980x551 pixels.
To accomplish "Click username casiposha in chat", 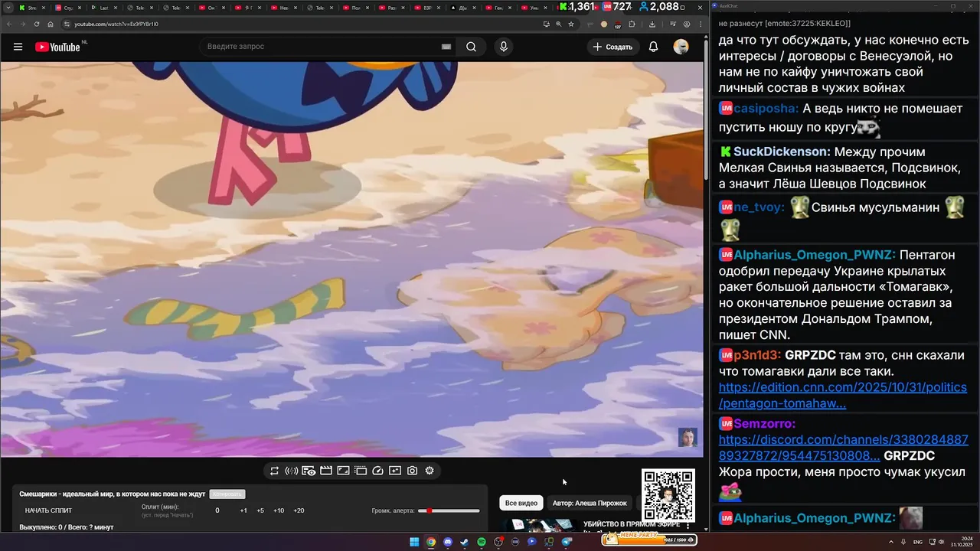I will (766, 109).
